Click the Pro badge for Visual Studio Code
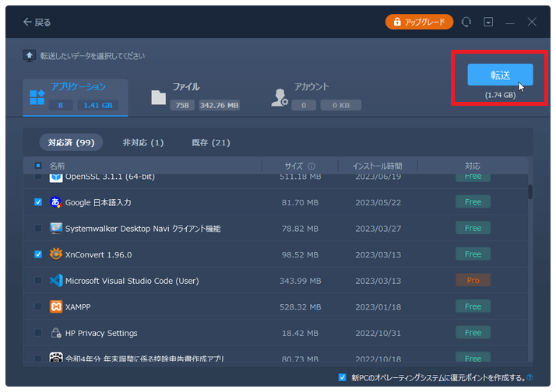This screenshot has height=392, width=556. tap(473, 281)
